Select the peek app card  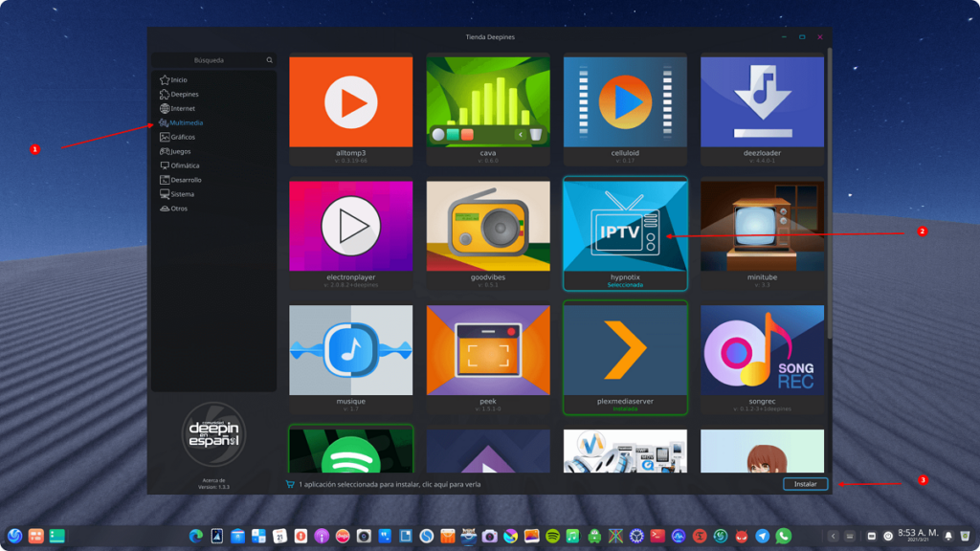tap(488, 359)
